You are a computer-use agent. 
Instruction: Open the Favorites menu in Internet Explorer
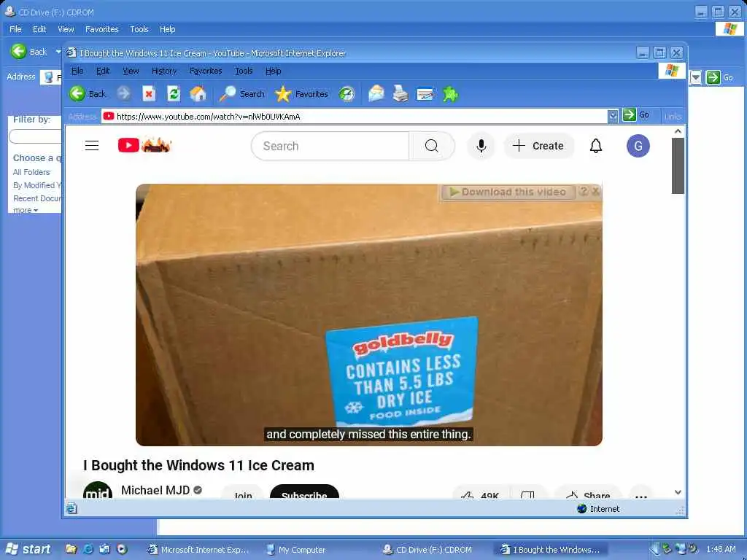205,71
